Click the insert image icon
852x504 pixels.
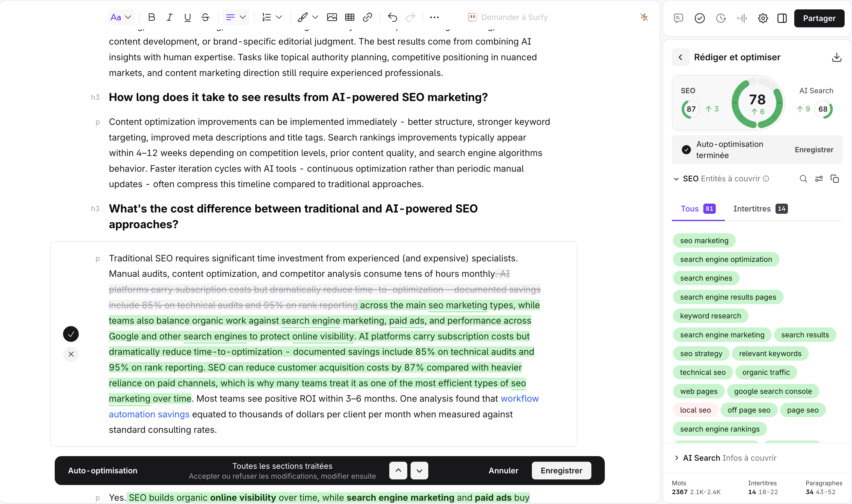pos(332,17)
